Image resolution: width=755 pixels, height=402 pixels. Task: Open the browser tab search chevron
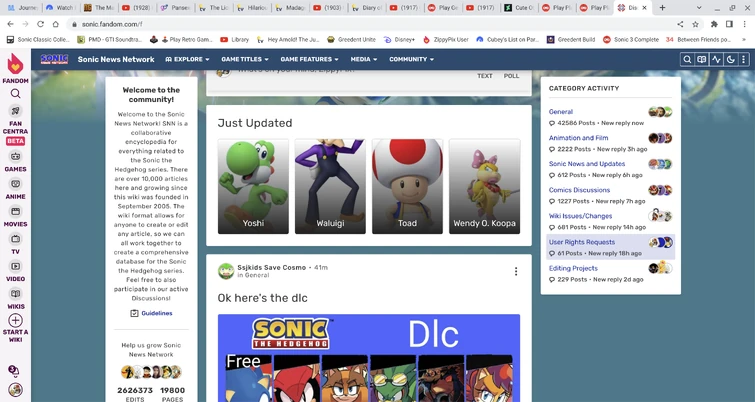tap(699, 8)
